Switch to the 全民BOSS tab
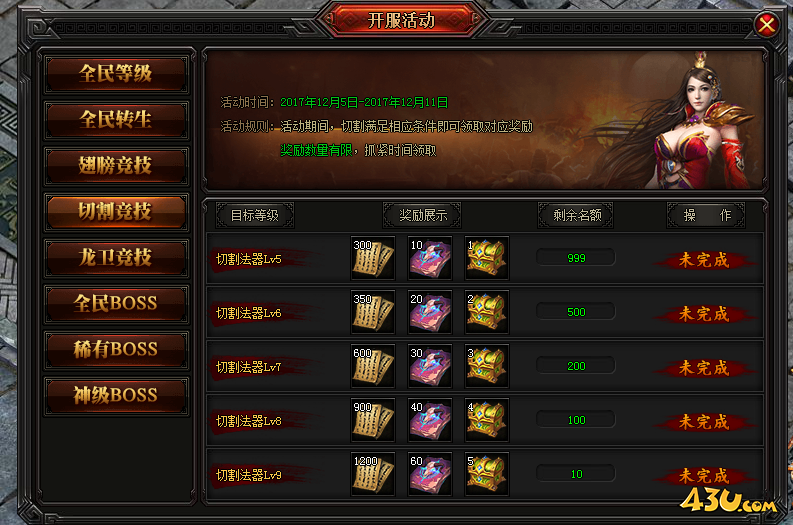Screen dimensions: 793x525 (116, 303)
